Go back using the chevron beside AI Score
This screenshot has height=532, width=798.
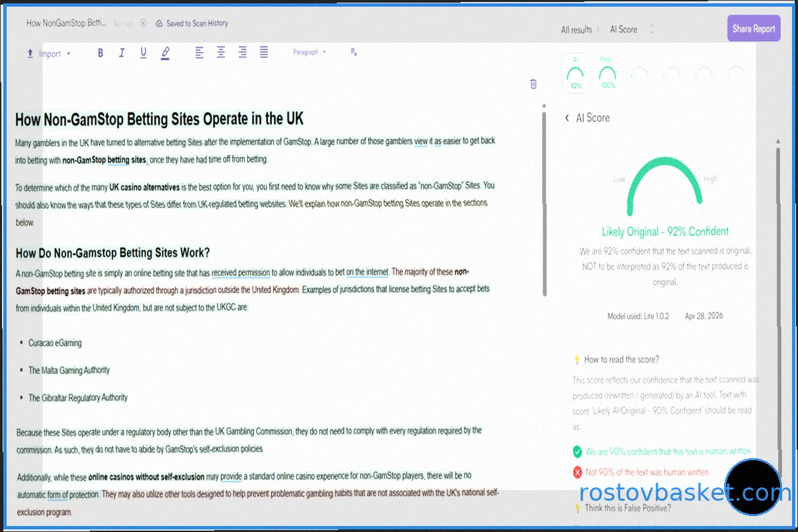tap(567, 118)
